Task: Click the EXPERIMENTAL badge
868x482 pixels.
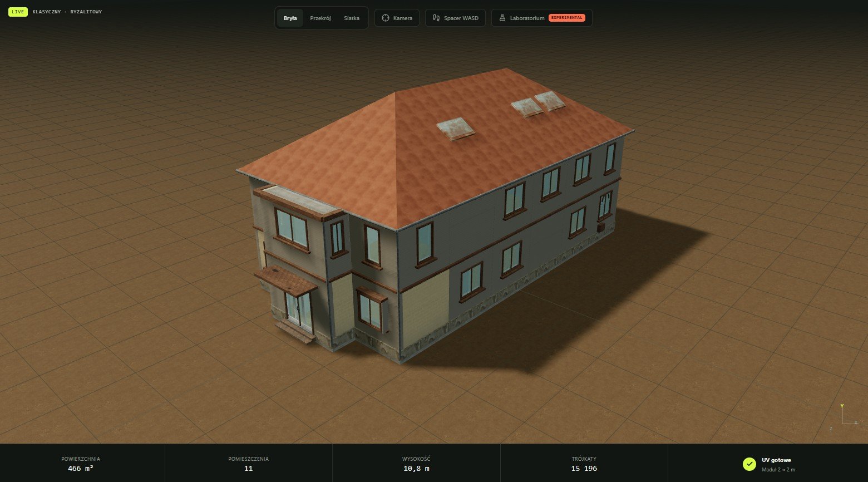Action: click(x=566, y=18)
